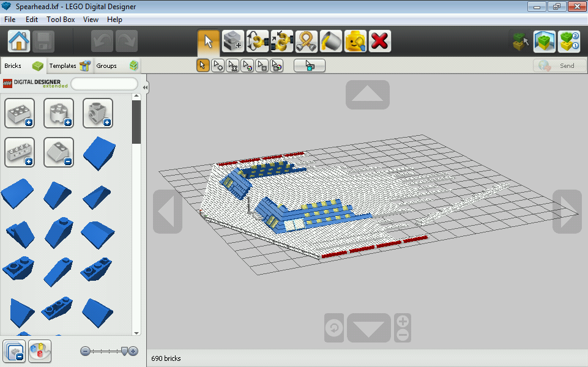The height and width of the screenshot is (367, 588).
Task: Select the Hinge tool
Action: [x=257, y=41]
